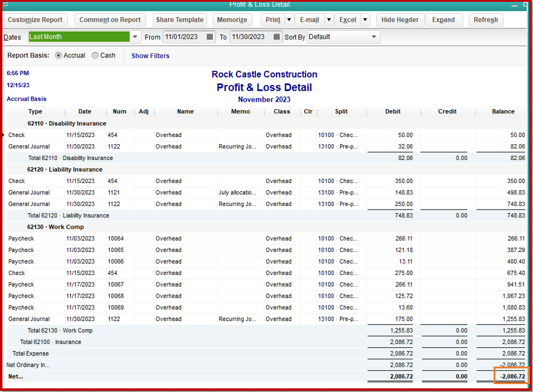This screenshot has width=533, height=392.
Task: Click the column resize handle after Type
Action: click(65, 112)
